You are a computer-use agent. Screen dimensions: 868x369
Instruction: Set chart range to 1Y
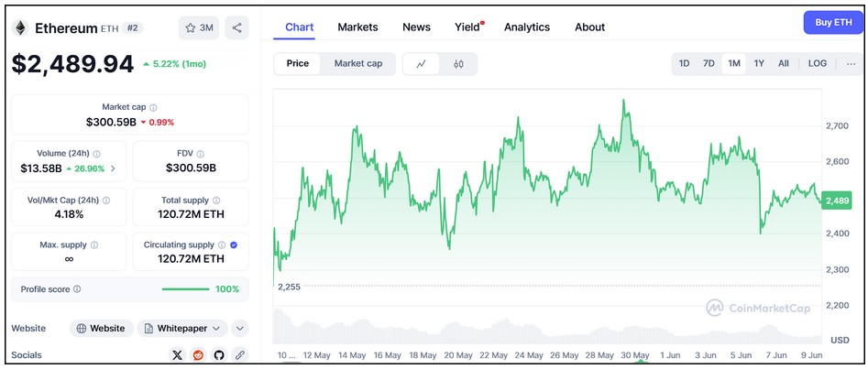pos(759,63)
